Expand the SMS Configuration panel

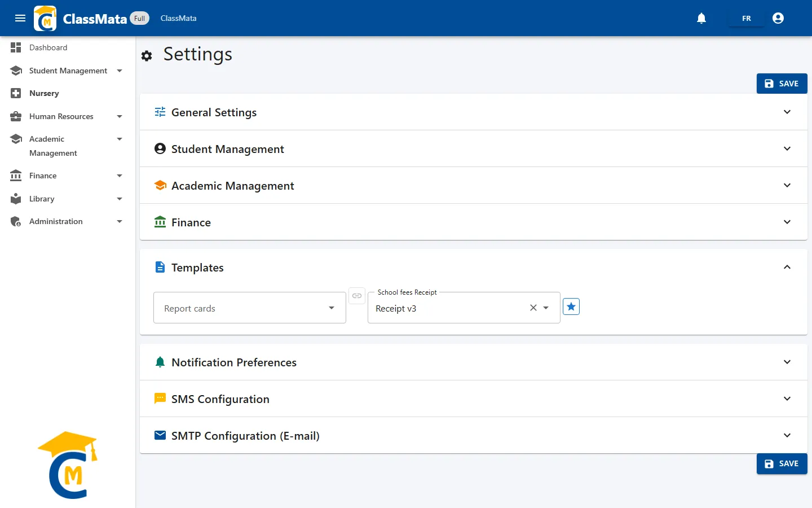pyautogui.click(x=474, y=399)
